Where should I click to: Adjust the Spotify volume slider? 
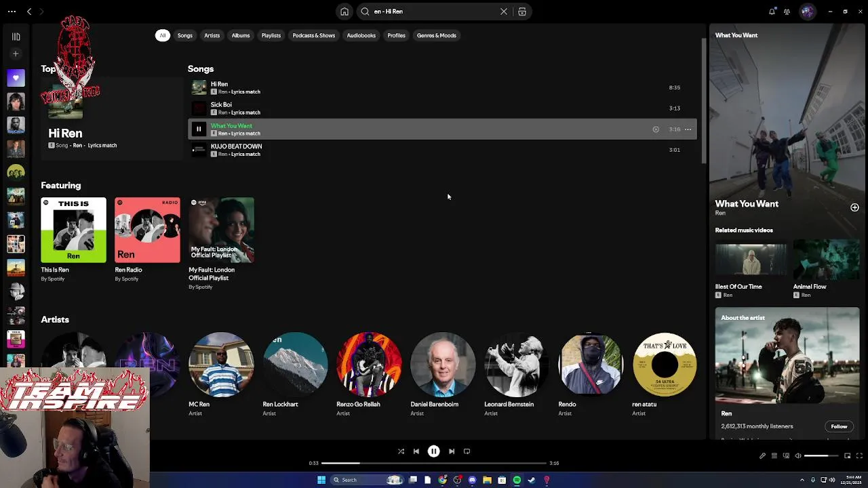pos(821,456)
